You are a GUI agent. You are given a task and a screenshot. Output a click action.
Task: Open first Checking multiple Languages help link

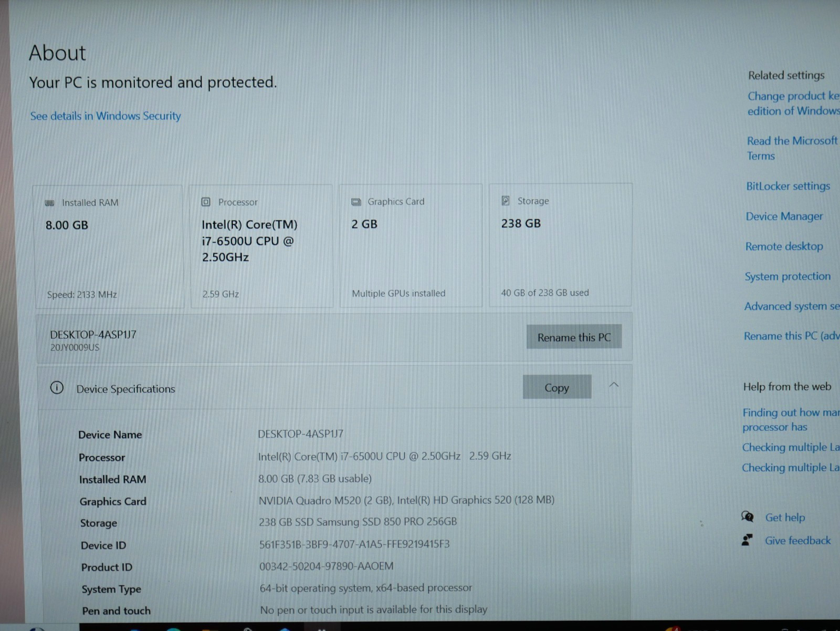[x=791, y=447]
